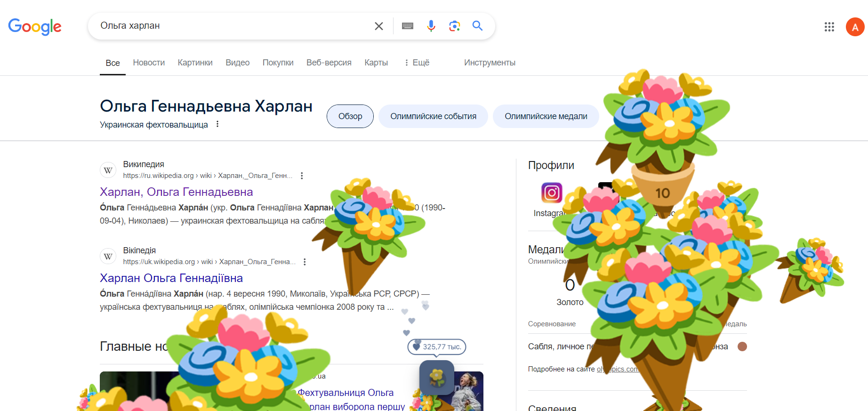868x411 pixels.
Task: Select the Олимпийские медали chip
Action: click(546, 116)
